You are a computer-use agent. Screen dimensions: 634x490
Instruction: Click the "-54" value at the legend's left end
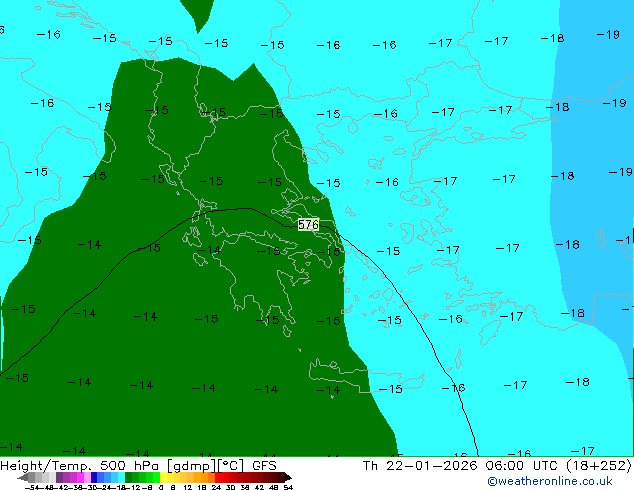(32, 488)
